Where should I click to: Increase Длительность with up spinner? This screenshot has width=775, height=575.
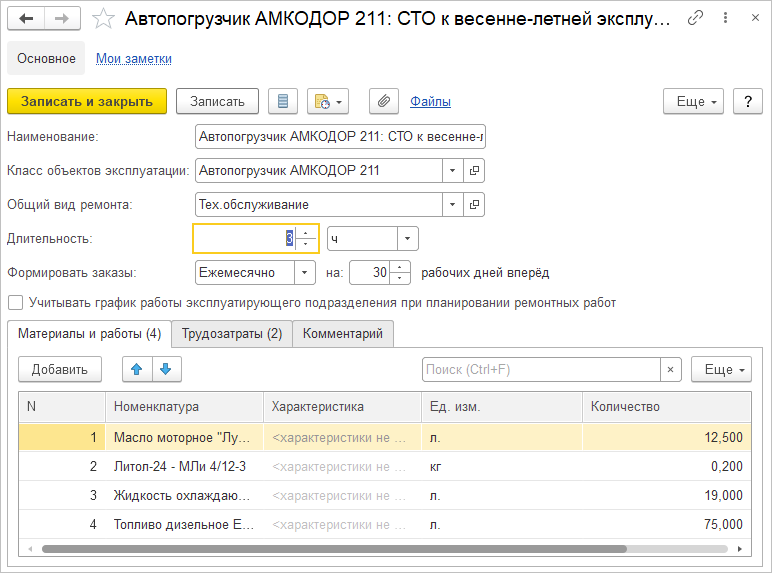(x=305, y=233)
